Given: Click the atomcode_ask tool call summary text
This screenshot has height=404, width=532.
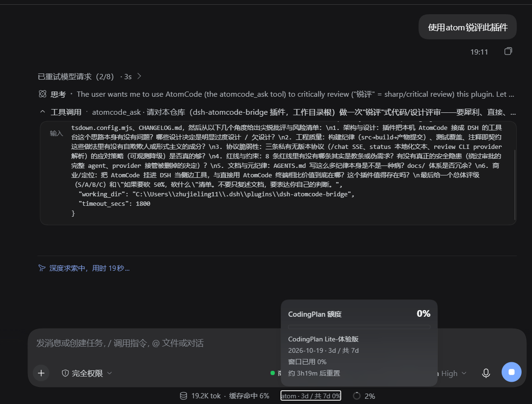Looking at the screenshot, I should point(304,112).
